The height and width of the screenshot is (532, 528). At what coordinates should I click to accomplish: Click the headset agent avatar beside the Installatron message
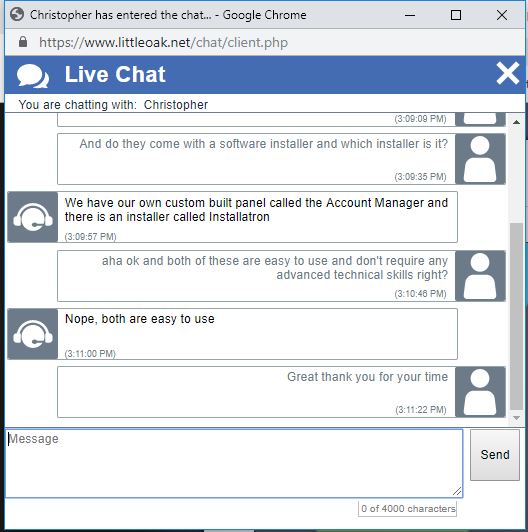33,217
